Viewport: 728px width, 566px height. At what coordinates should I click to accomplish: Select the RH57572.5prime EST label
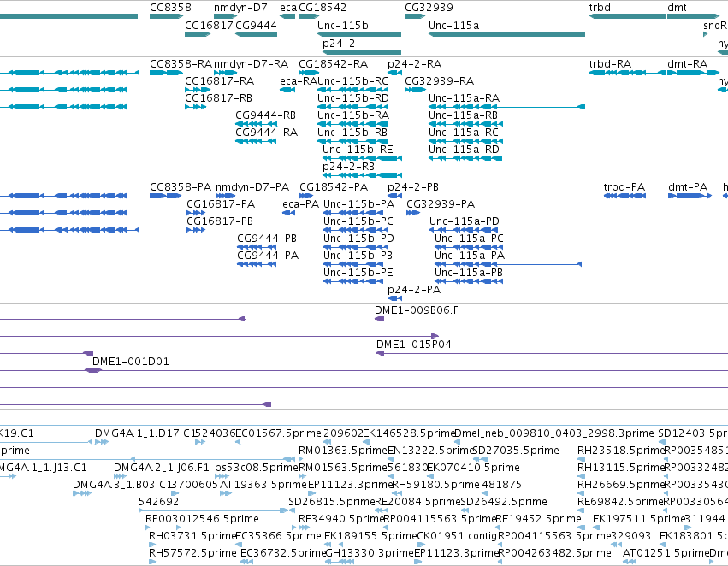(x=192, y=553)
